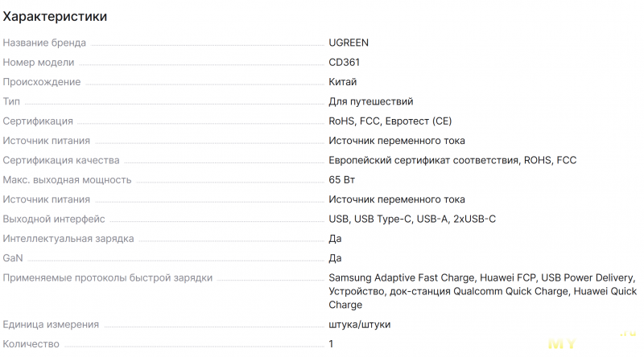Click the "USB, USB Type-C, USB-A, 2xUSB-C" value
This screenshot has height=357, width=644.
click(411, 219)
